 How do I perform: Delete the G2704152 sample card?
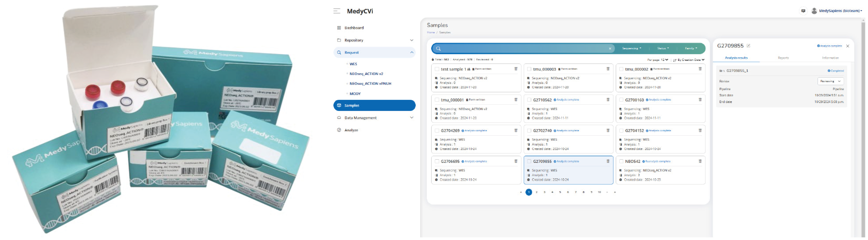[700, 130]
